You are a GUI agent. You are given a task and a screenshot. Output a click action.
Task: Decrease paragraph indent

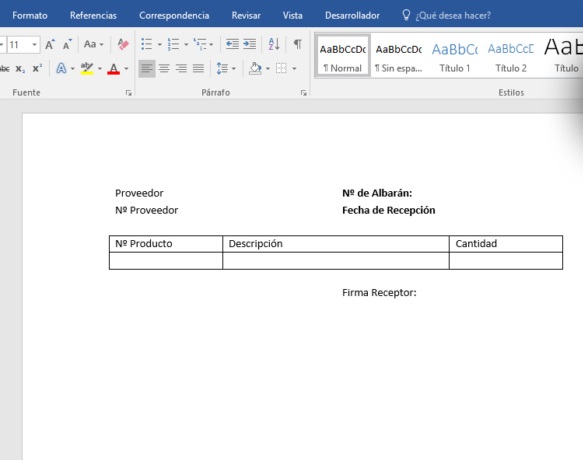[232, 44]
